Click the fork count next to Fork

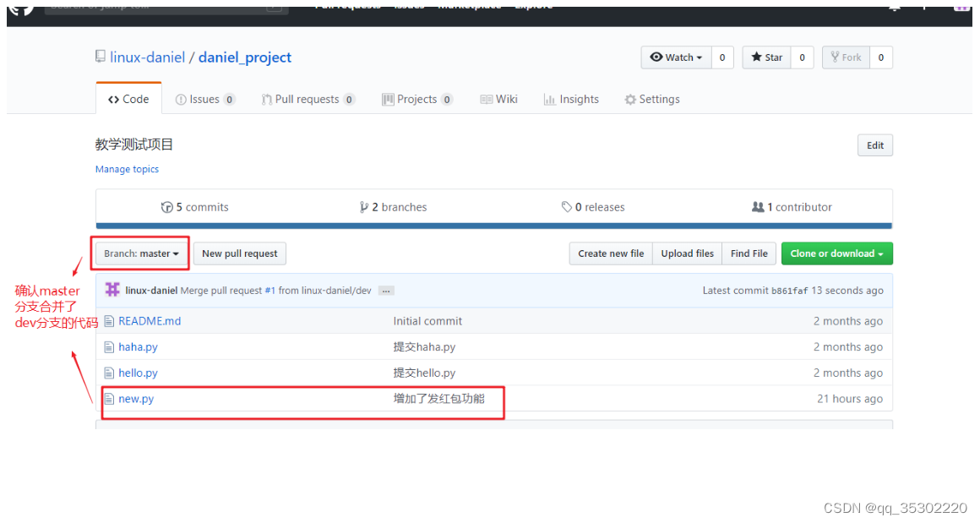880,57
